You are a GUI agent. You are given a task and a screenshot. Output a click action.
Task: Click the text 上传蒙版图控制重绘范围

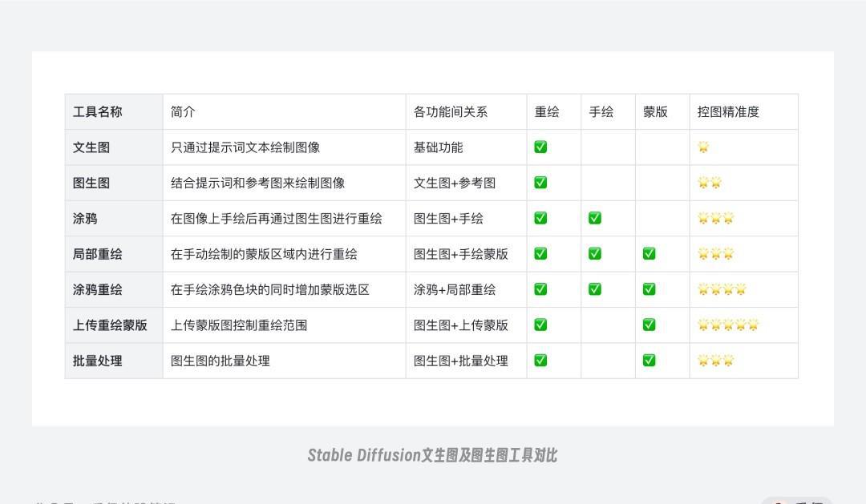tap(239, 325)
